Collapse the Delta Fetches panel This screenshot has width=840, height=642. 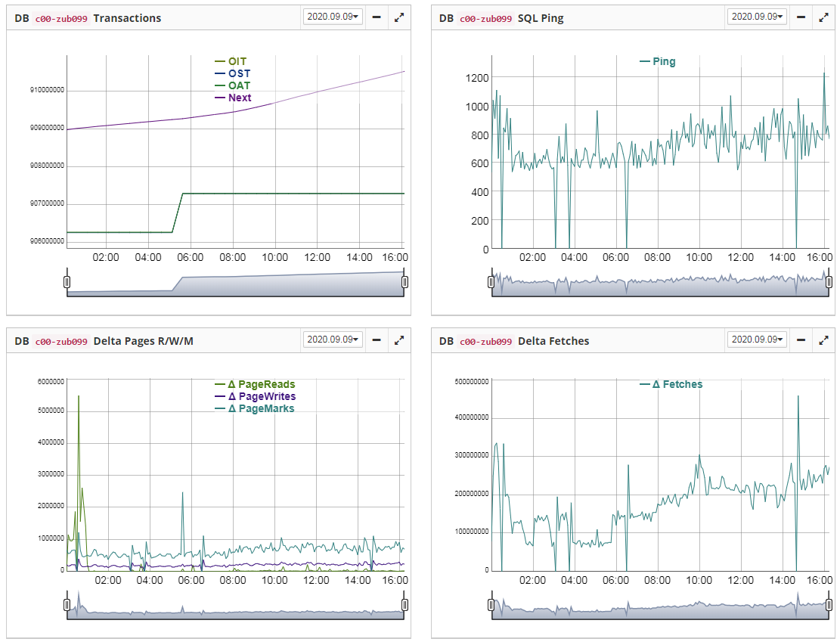pyautogui.click(x=801, y=341)
